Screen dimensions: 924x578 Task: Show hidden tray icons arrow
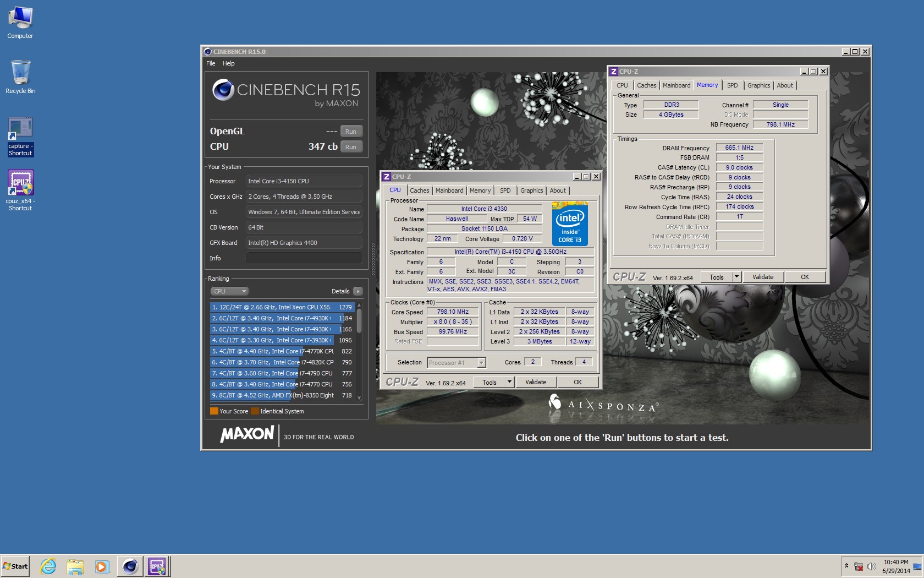click(846, 566)
